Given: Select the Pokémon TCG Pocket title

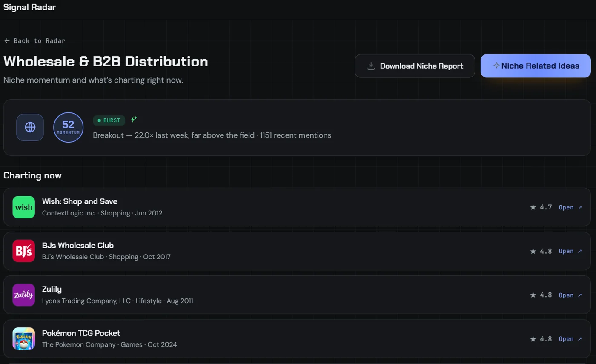Looking at the screenshot, I should (x=81, y=333).
